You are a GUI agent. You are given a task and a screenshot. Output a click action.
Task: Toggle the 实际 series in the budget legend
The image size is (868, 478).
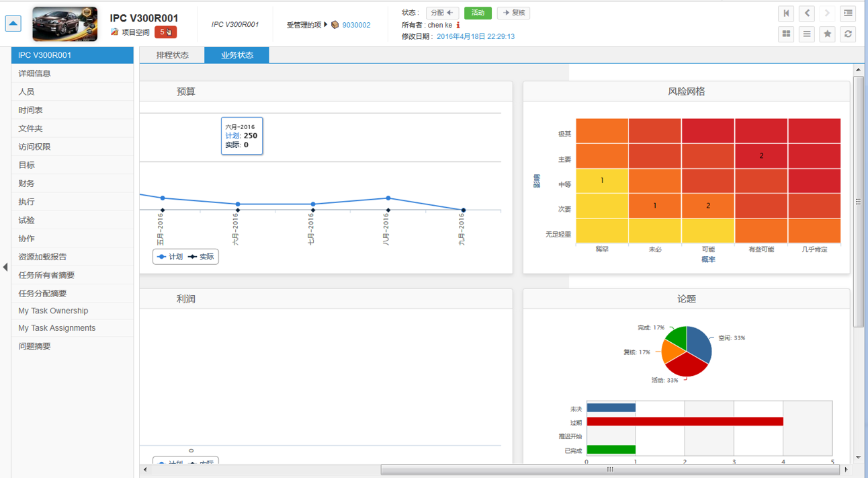(201, 257)
